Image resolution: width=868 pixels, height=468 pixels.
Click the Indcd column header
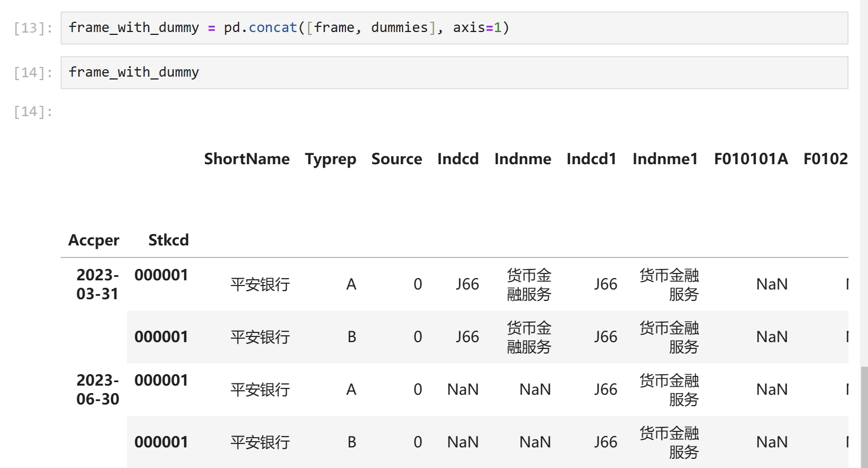coord(458,159)
